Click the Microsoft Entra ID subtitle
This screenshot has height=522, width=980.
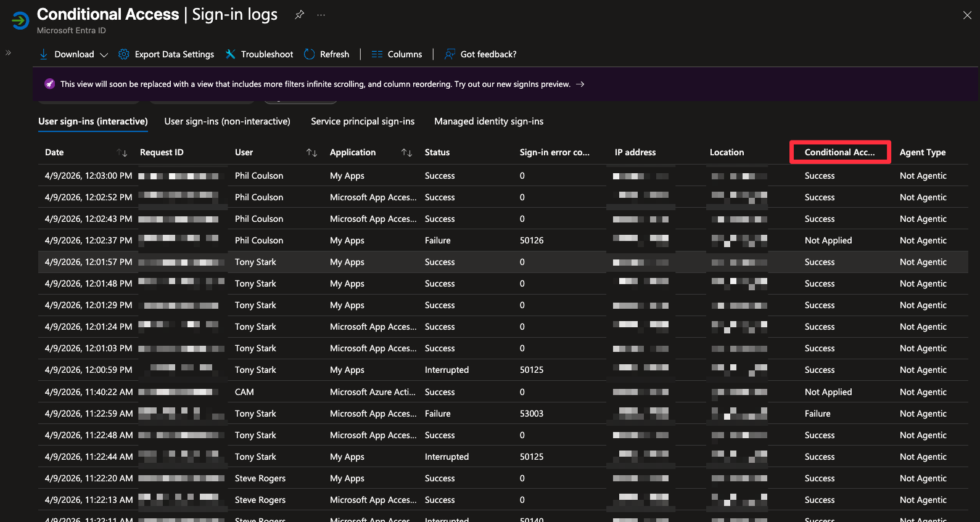71,31
